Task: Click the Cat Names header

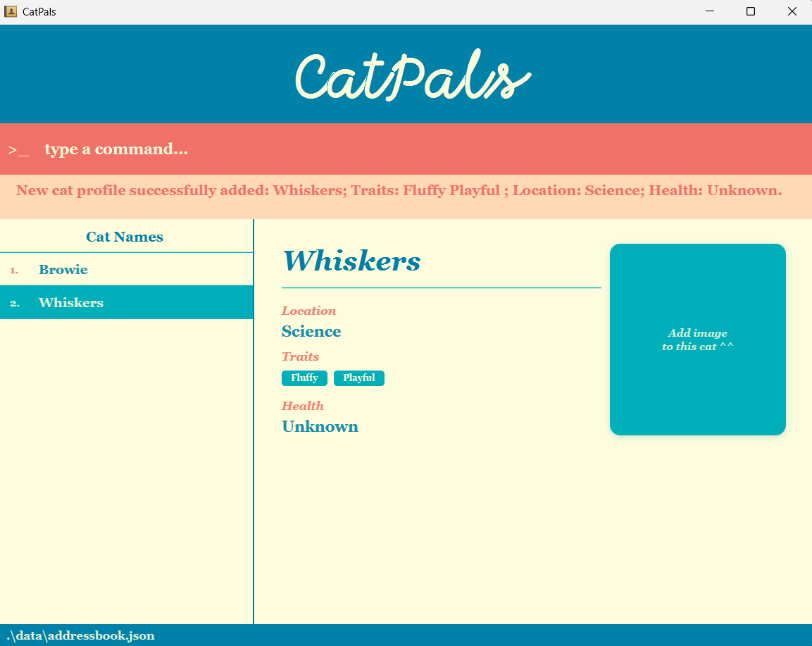Action: point(125,236)
